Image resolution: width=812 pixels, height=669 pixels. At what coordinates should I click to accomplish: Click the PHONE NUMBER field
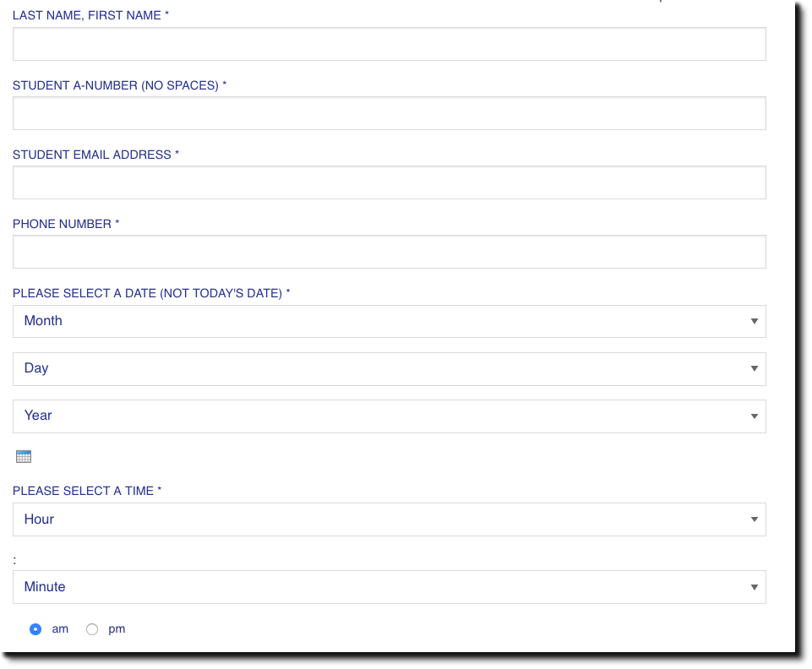pyautogui.click(x=389, y=251)
